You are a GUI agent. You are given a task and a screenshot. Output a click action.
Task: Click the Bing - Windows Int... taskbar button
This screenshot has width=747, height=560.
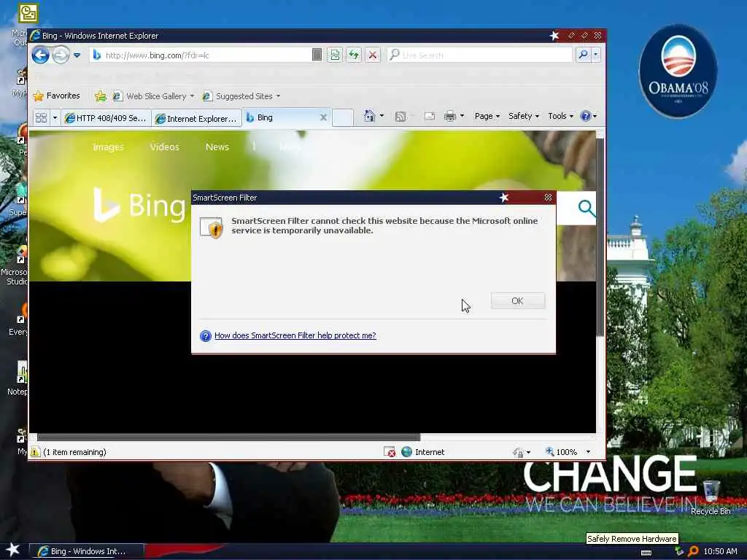pyautogui.click(x=88, y=551)
